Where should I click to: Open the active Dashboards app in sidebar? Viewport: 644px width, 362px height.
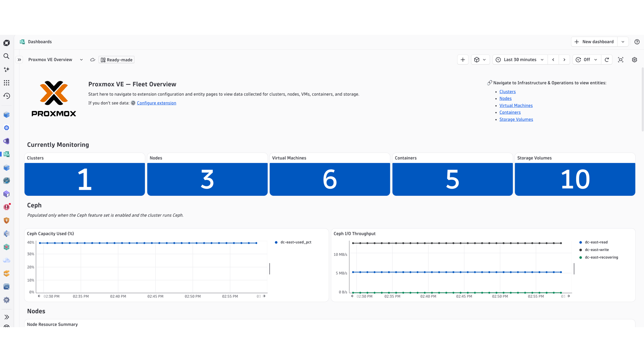pos(6,154)
